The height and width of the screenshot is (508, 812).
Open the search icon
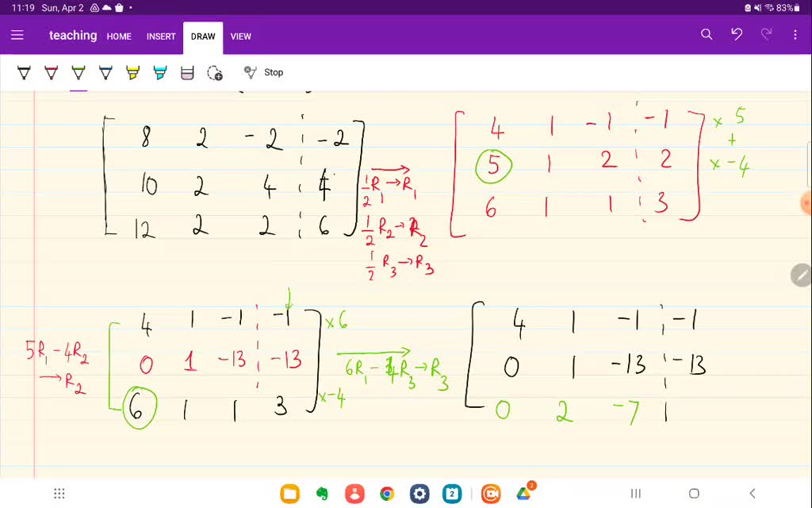[707, 35]
